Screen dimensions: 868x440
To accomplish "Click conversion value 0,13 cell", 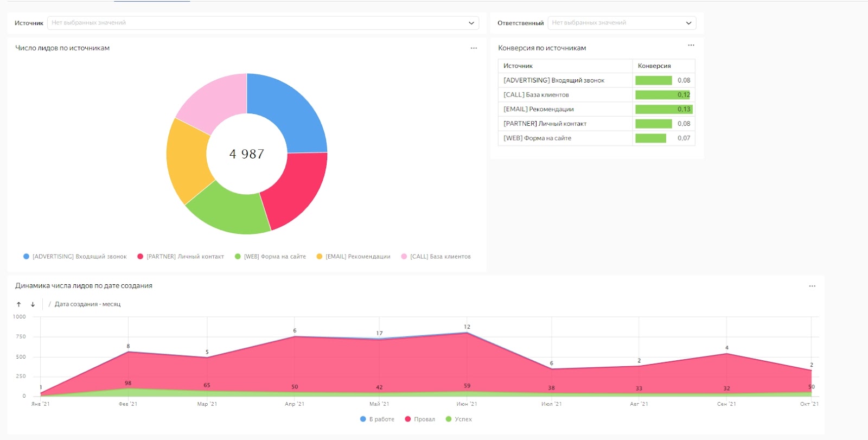I will (663, 109).
